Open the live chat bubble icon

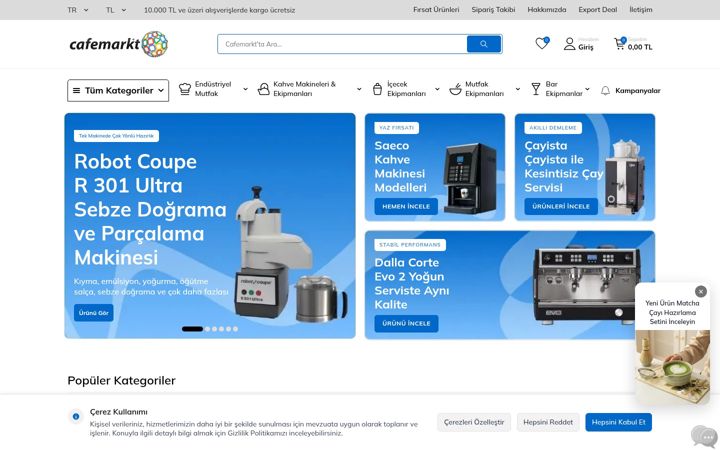pos(703,435)
